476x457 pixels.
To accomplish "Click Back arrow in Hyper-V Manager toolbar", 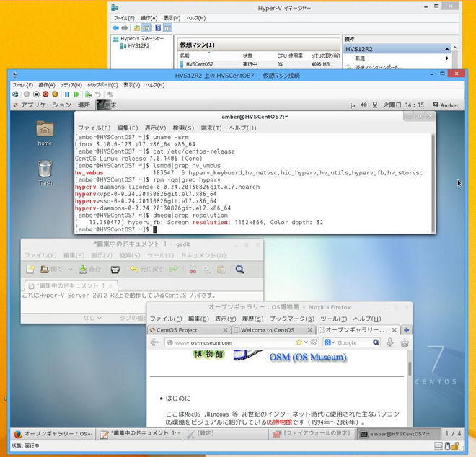I will tap(115, 28).
